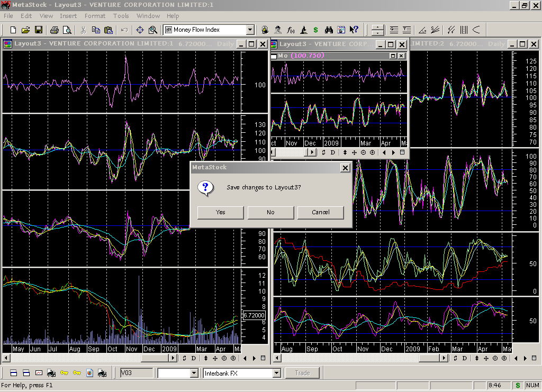
Task: Click the padlock icon beside the indicator list
Action: pos(265,30)
